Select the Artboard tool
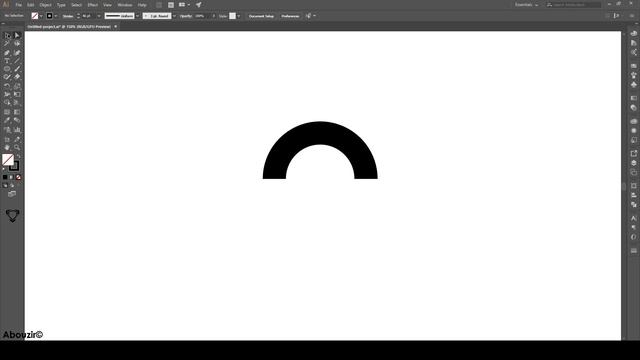This screenshot has height=360, width=640. point(7,140)
